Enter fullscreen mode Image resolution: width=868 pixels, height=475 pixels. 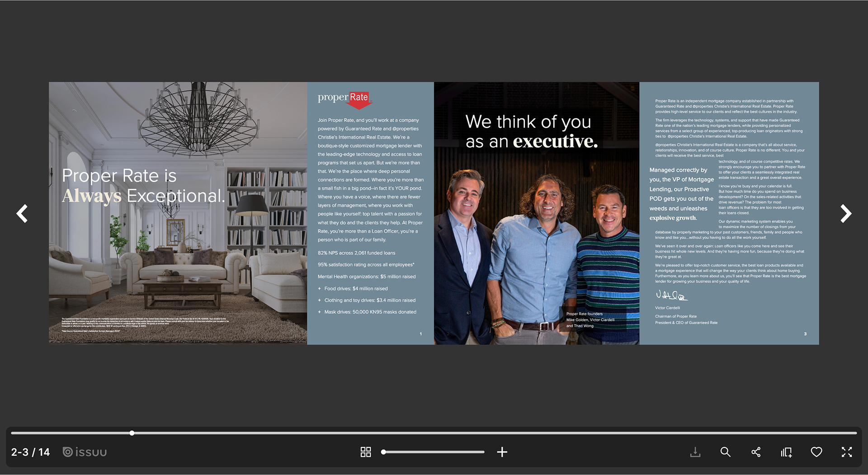[x=847, y=452]
